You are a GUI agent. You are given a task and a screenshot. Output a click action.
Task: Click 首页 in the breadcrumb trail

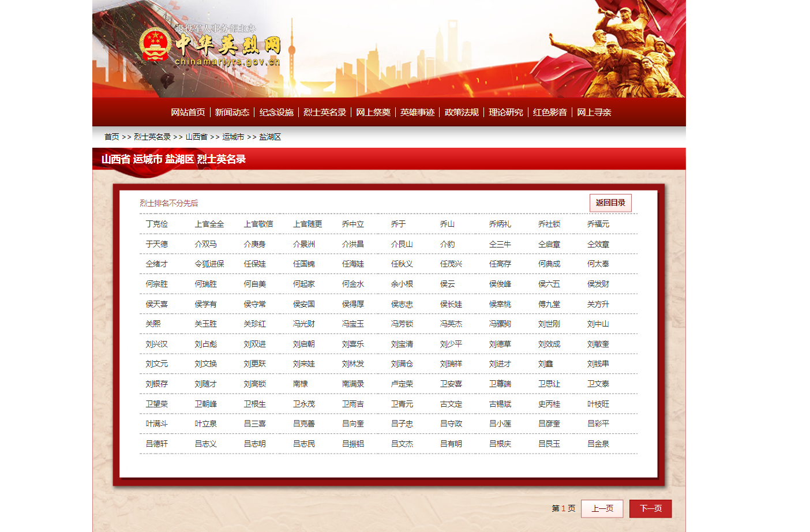pyautogui.click(x=111, y=137)
